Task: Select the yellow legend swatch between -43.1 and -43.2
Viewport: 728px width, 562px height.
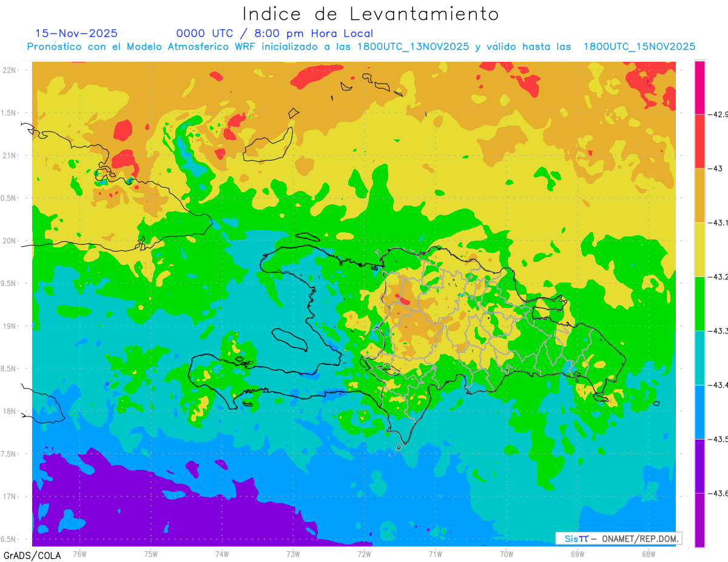Action: [x=699, y=249]
